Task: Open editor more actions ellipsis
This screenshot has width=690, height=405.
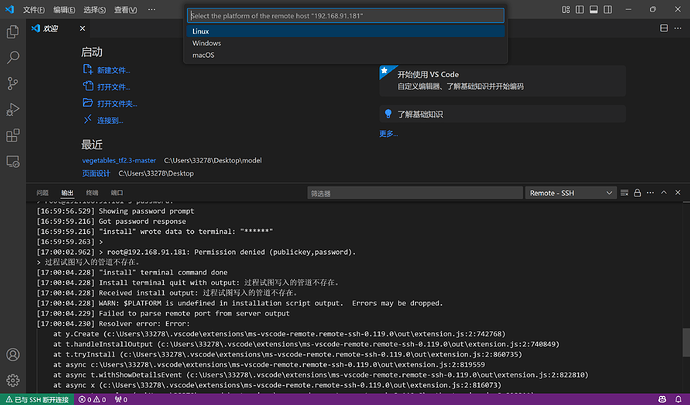Action: pos(678,28)
